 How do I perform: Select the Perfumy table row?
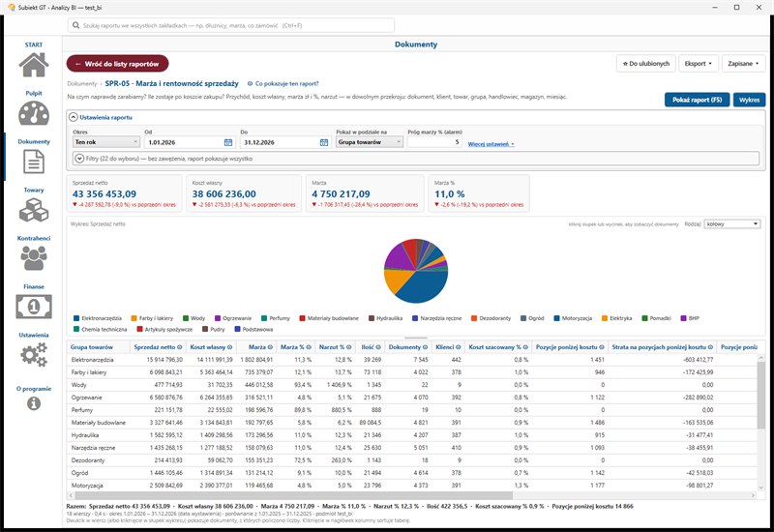[411, 410]
